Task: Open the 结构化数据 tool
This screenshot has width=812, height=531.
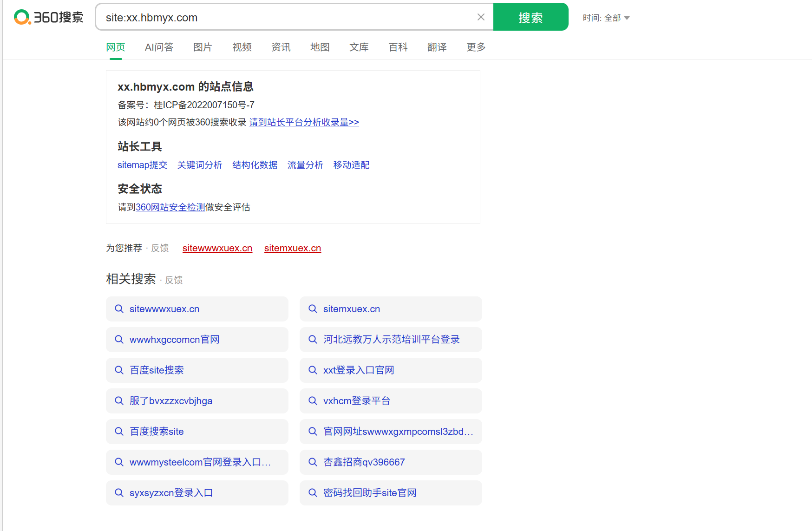Action: pyautogui.click(x=255, y=165)
